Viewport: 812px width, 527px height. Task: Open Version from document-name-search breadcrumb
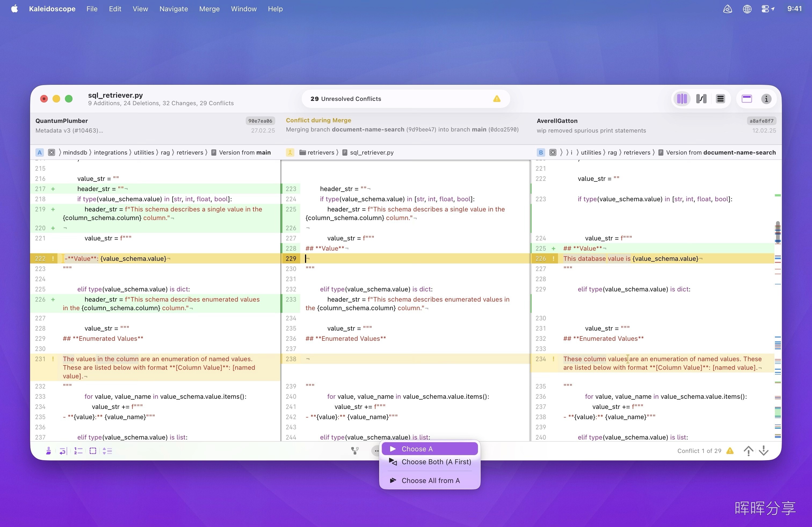[x=717, y=152]
